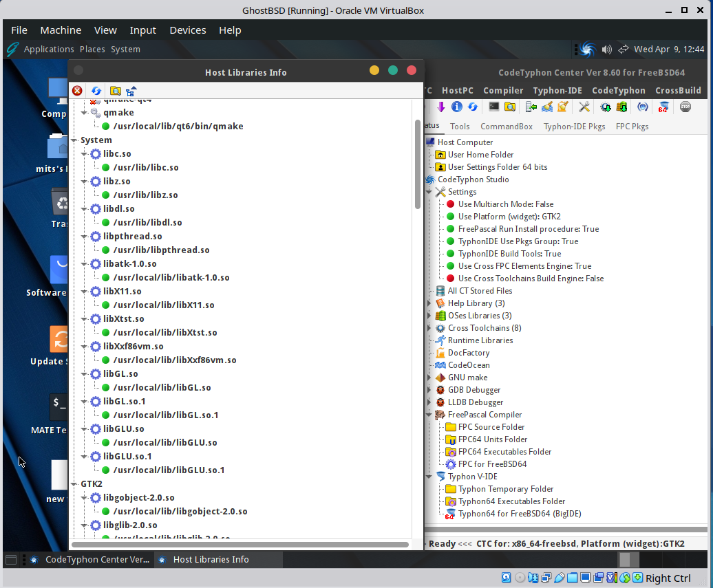The height and width of the screenshot is (588, 713).
Task: Click the refresh icon in CodeTyphon Center toolbar
Action: 473,107
